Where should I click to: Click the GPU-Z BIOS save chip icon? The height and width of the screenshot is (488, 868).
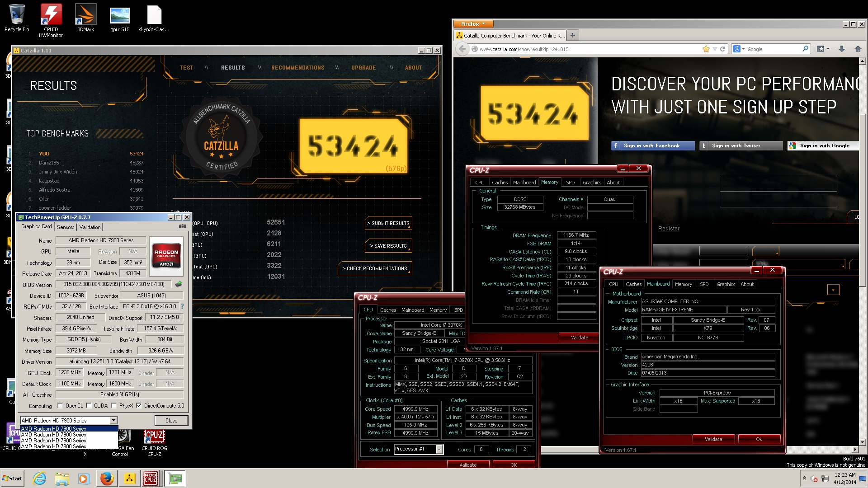pos(179,284)
